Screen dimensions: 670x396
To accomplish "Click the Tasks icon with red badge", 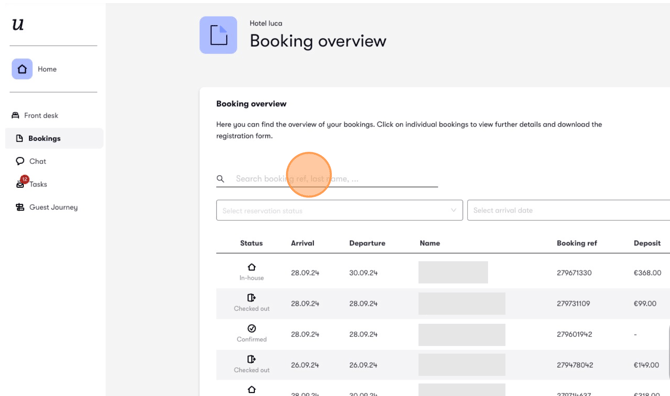I will [x=21, y=182].
